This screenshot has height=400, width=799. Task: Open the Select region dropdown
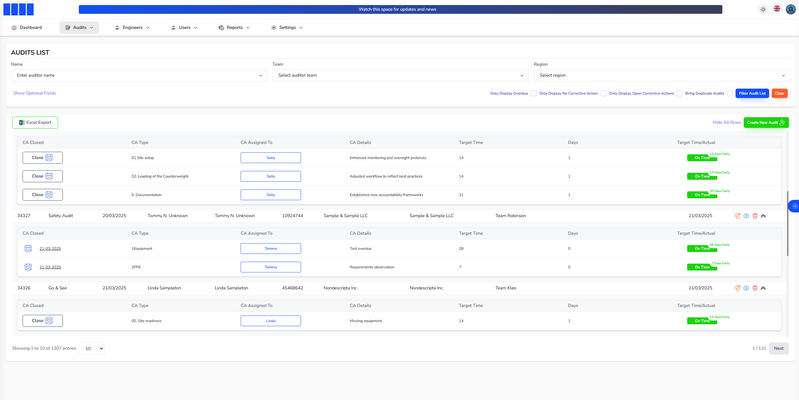(662, 75)
